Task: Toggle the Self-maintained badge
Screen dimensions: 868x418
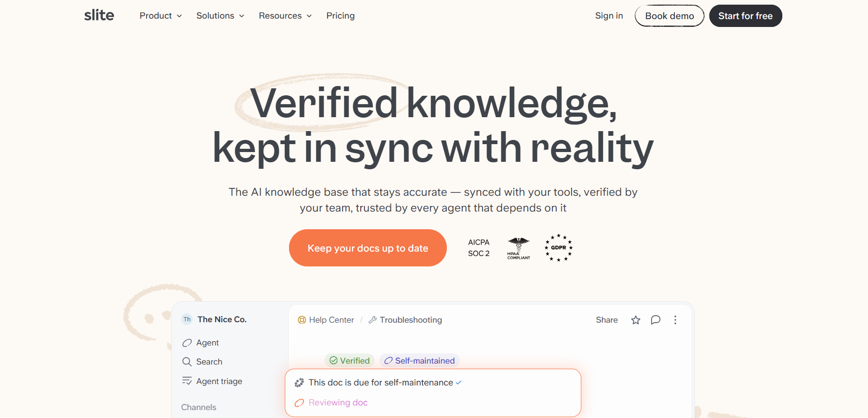Action: pyautogui.click(x=419, y=361)
